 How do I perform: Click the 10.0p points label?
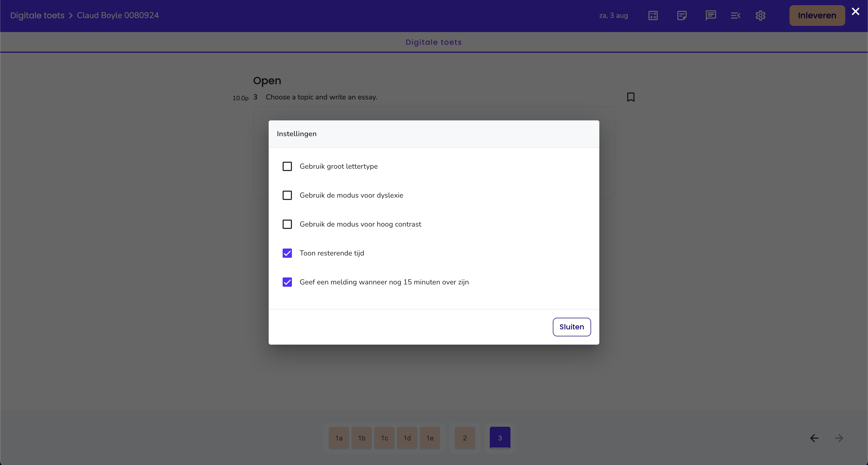coord(241,98)
